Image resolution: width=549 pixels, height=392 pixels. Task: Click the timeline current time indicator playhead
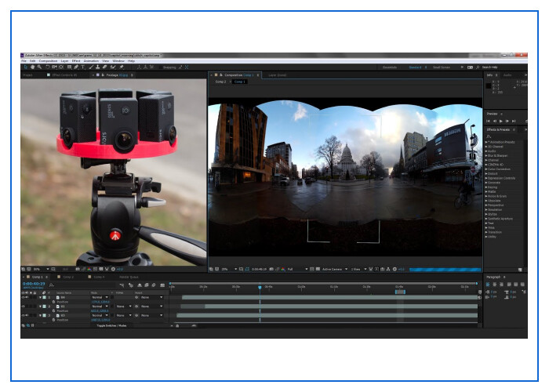(x=260, y=288)
